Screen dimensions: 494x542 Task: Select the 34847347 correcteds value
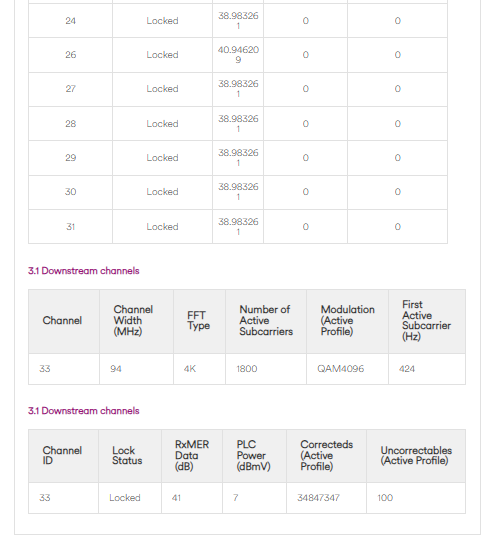(318, 498)
